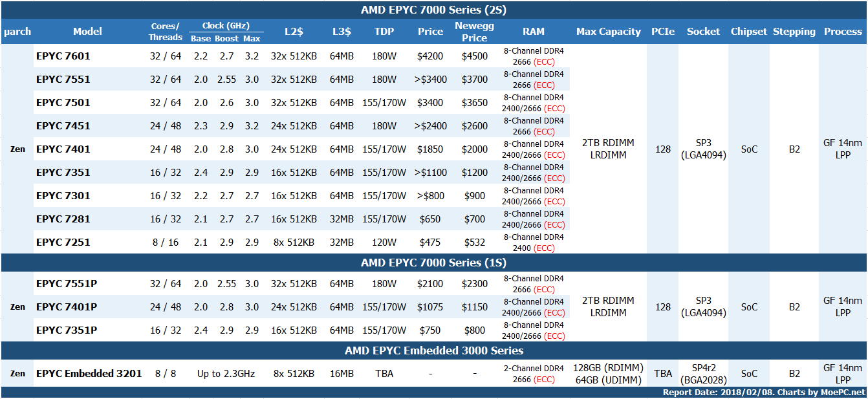The width and height of the screenshot is (868, 399).
Task: Select the "TDP" column header
Action: tap(384, 32)
